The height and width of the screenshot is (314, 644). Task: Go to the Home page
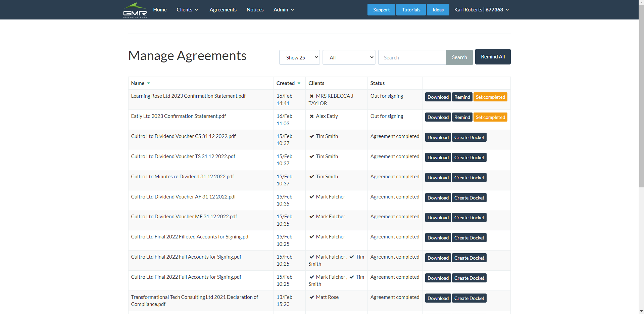point(160,10)
